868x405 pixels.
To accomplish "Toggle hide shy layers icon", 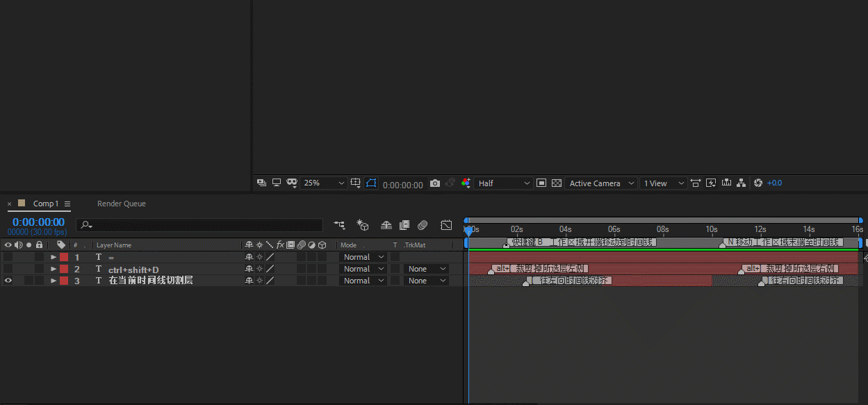I will pos(386,225).
